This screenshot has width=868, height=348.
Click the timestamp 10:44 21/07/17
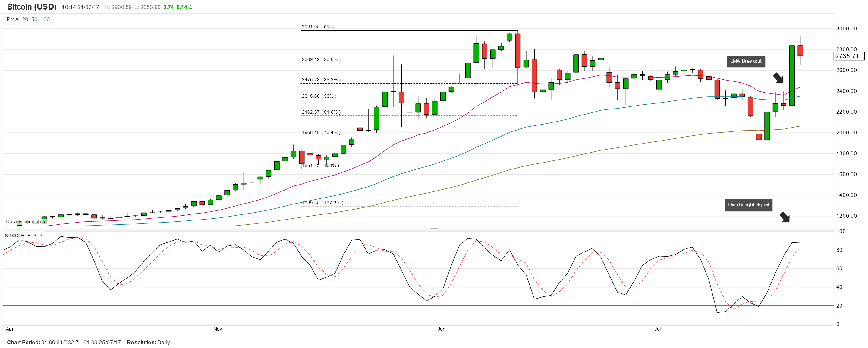80,7
